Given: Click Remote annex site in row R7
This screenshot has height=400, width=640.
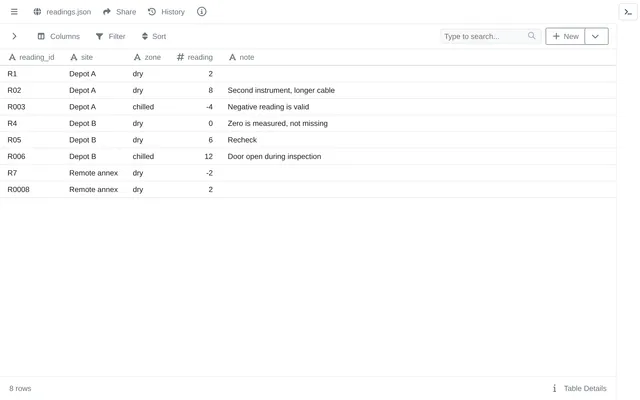Looking at the screenshot, I should click(x=93, y=173).
